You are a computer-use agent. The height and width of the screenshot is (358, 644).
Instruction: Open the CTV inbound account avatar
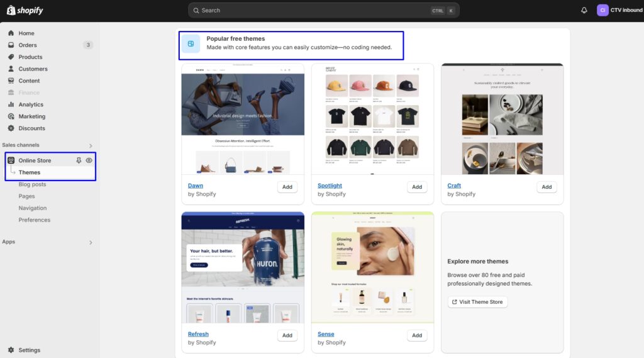[602, 10]
